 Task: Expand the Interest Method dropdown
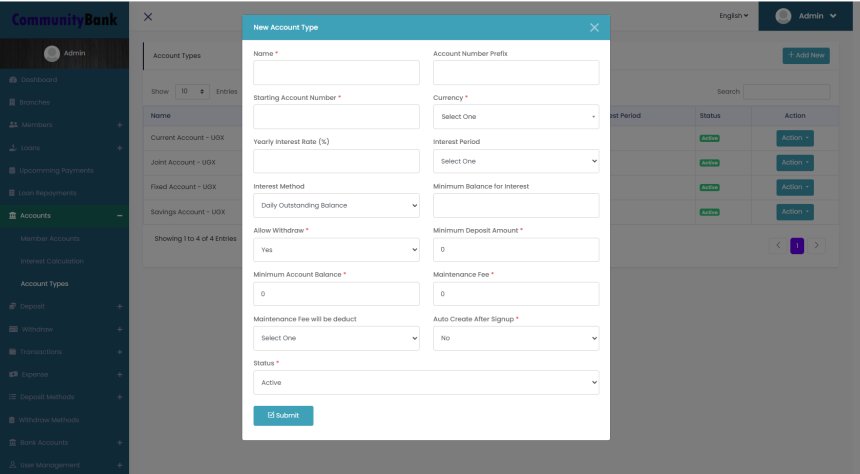click(x=336, y=205)
